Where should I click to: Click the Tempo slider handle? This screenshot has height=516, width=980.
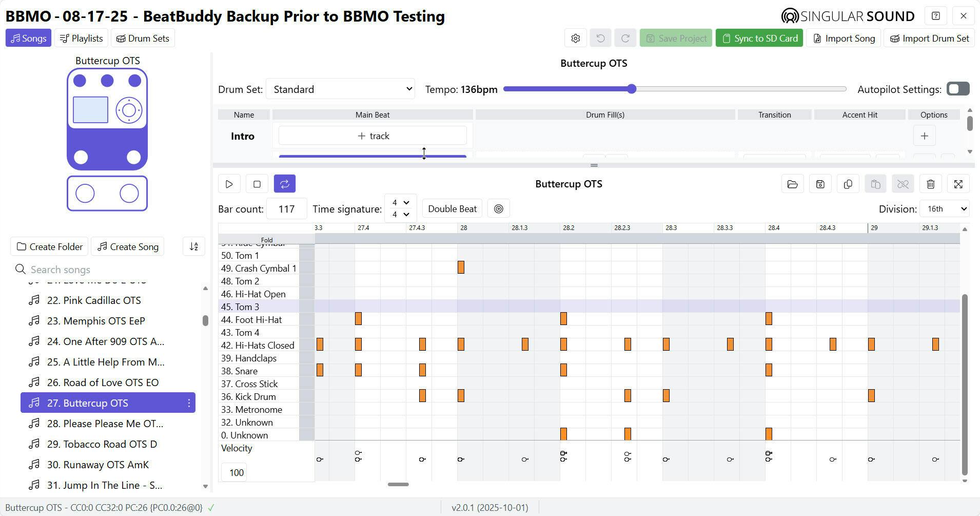tap(632, 89)
